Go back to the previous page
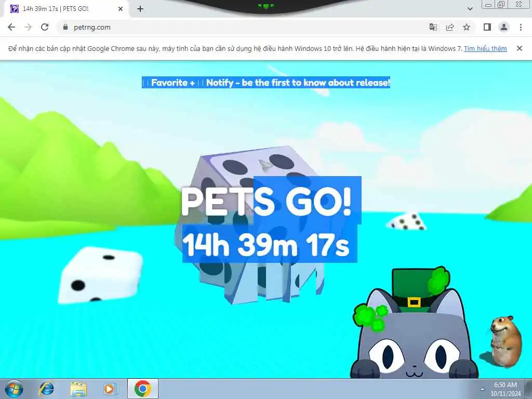The image size is (532, 399). (x=11, y=27)
